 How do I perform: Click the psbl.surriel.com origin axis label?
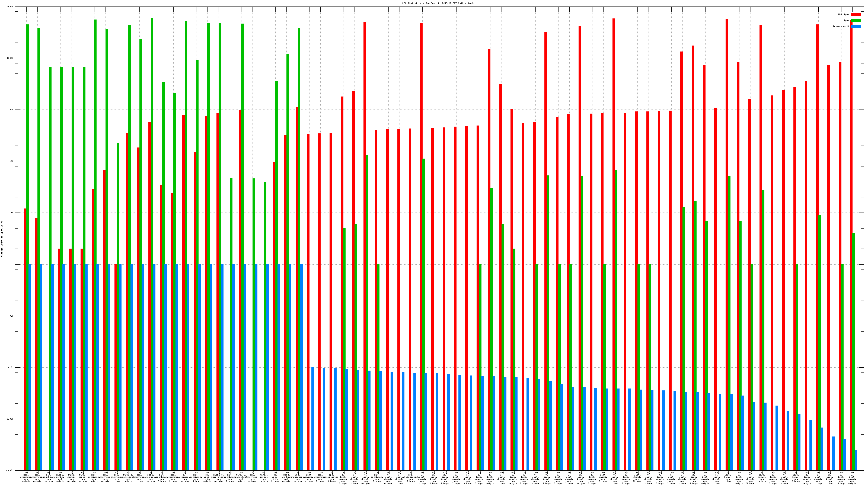tap(151, 477)
